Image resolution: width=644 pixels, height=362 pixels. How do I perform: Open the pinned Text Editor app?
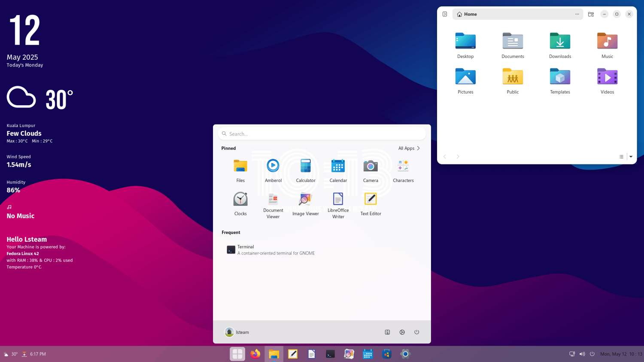pos(371,204)
